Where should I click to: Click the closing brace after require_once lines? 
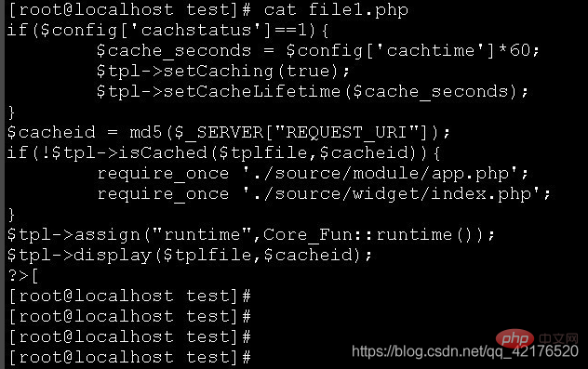click(11, 215)
